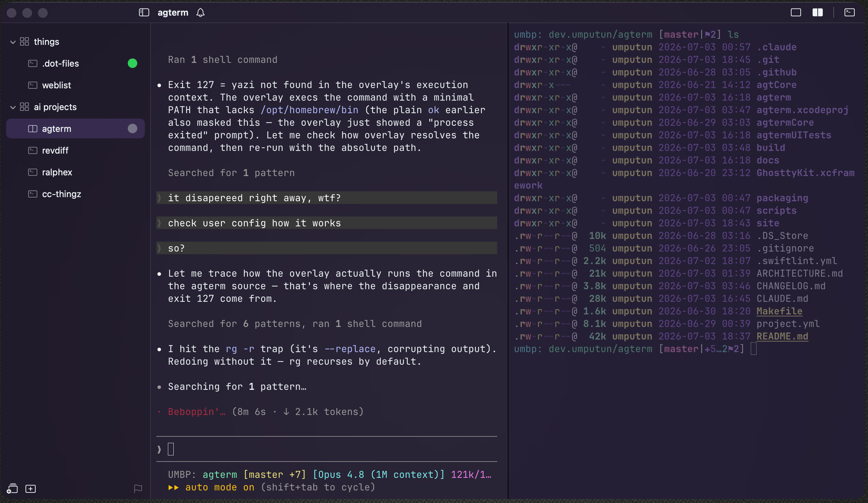The image size is (868, 503).
Task: Click the /opt/homebrew/bin path text
Action: [x=309, y=110]
